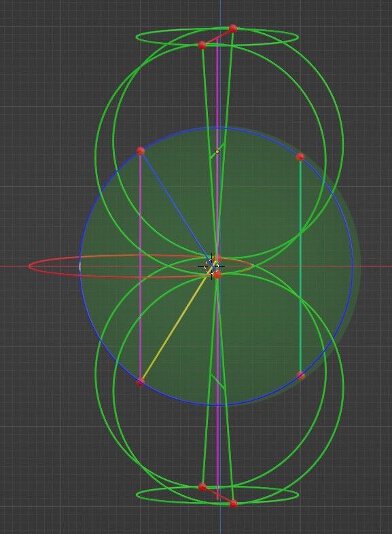Select the large red vertex just below the 3D cursor
Screen dimensions: 392x534
217,274
